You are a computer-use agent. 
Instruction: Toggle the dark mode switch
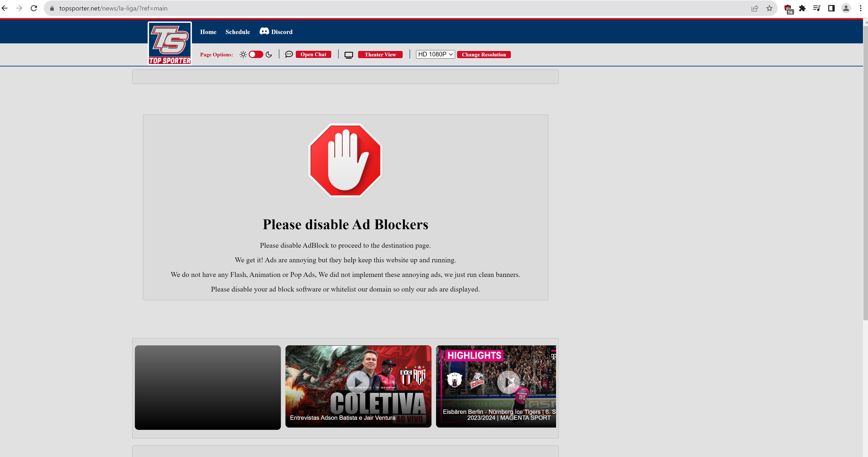(x=256, y=55)
